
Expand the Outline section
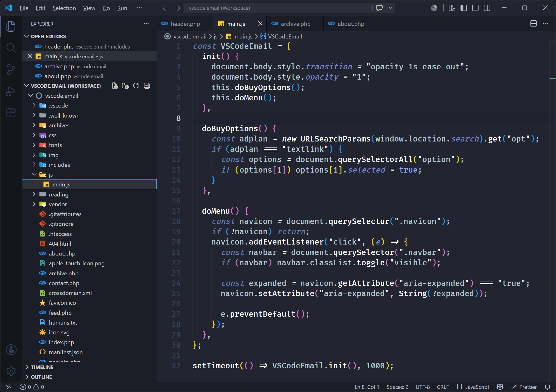pyautogui.click(x=27, y=377)
